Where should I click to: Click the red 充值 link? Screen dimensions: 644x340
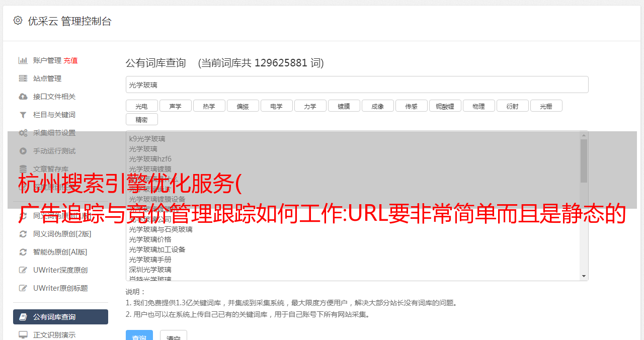[70, 60]
